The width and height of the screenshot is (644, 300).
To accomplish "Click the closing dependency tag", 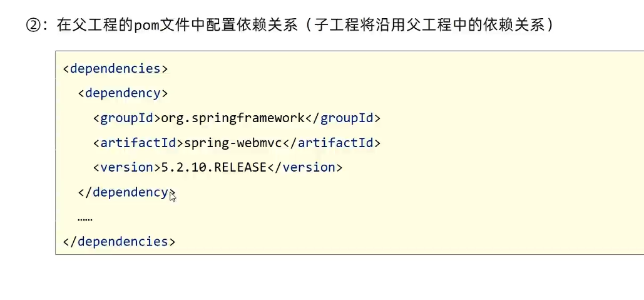I will 126,192.
